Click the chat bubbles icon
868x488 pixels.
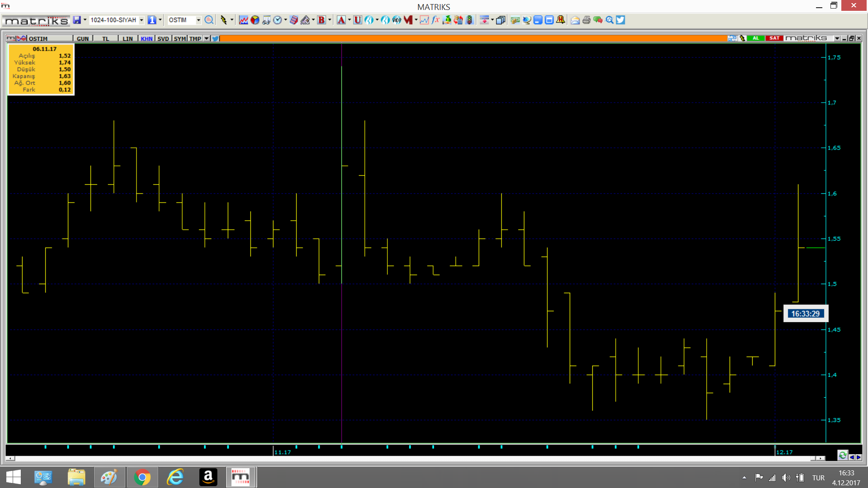point(598,20)
